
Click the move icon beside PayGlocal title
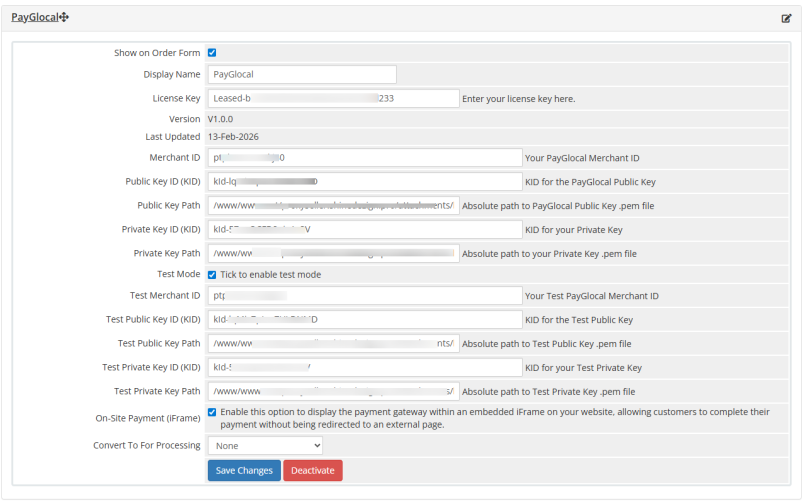pyautogui.click(x=64, y=17)
